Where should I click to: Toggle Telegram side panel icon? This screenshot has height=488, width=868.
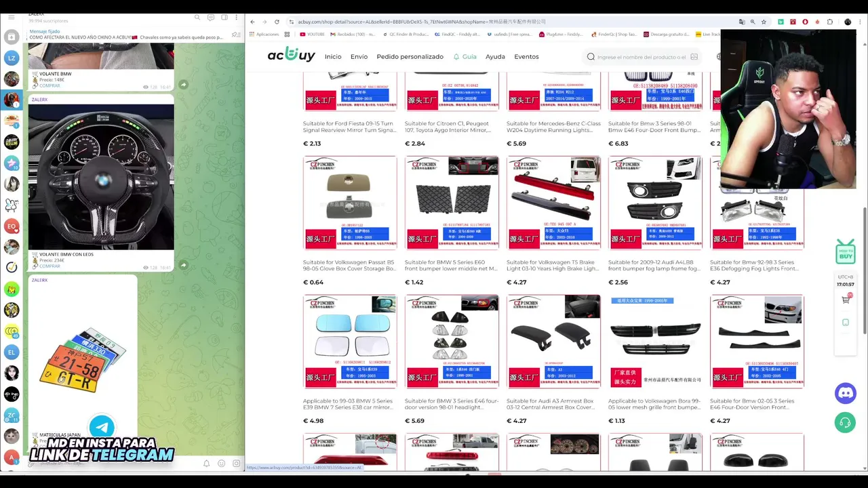point(224,17)
